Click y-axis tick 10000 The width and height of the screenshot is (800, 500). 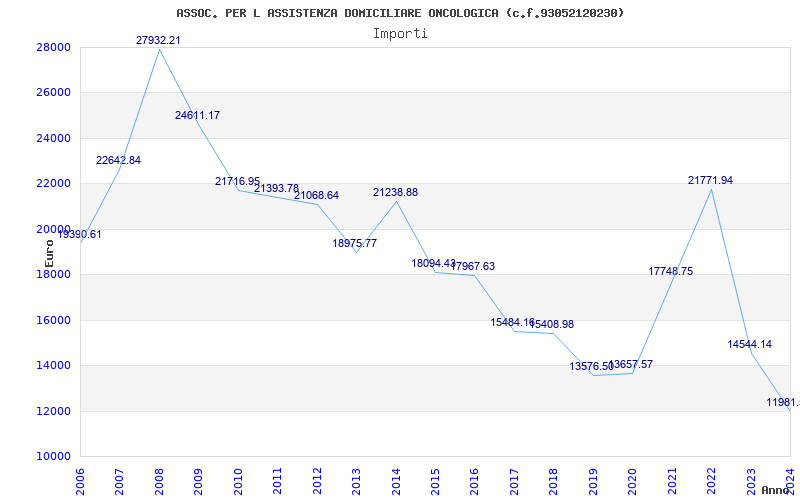(x=53, y=457)
